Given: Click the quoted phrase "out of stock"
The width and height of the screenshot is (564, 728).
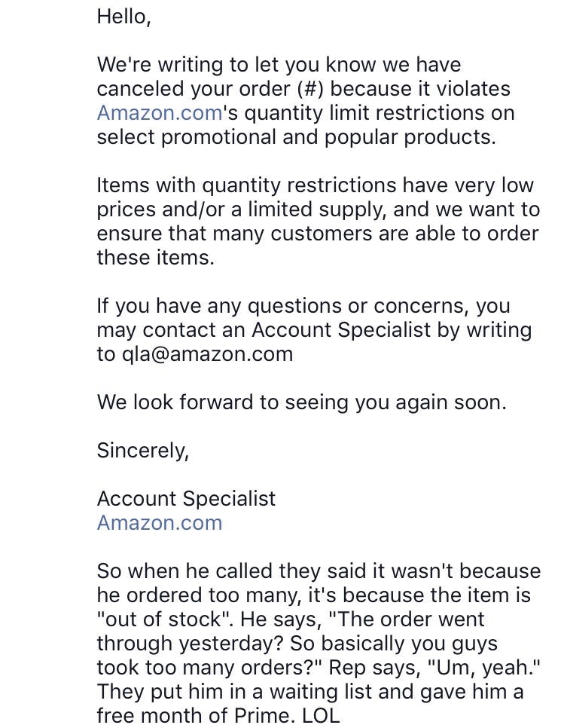Looking at the screenshot, I should (164, 619).
